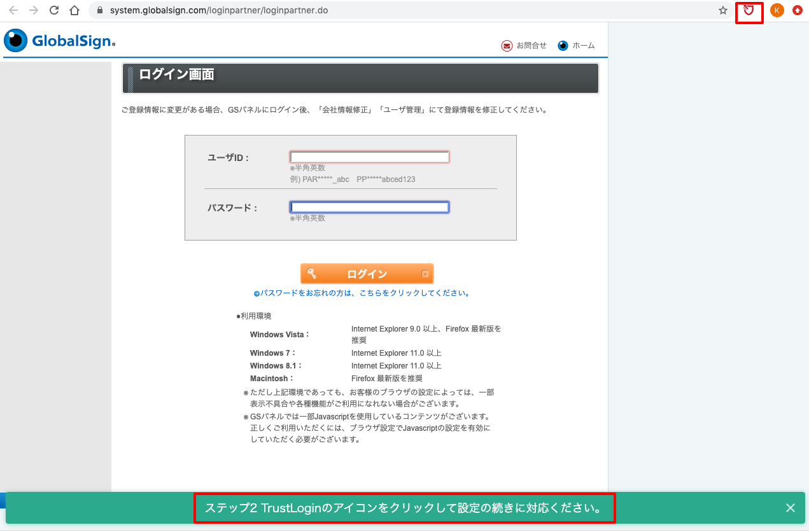Image resolution: width=809 pixels, height=532 pixels.
Task: Reload the page
Action: 54,10
